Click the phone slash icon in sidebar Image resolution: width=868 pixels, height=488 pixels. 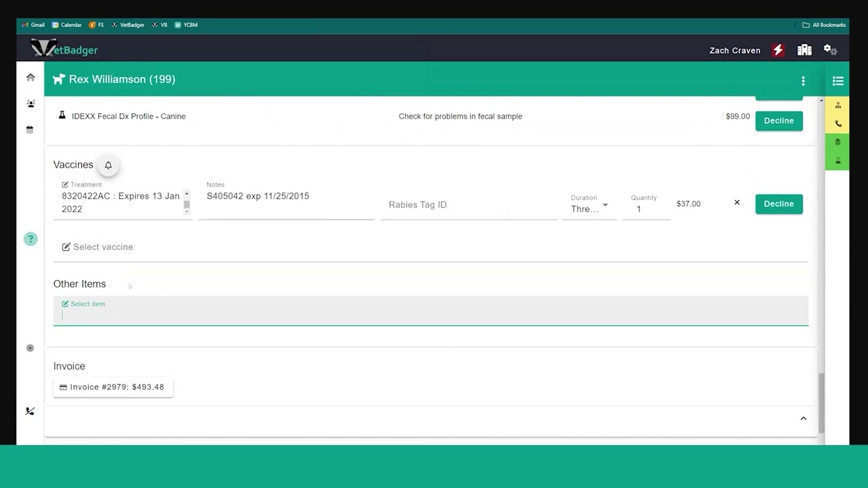pyautogui.click(x=30, y=411)
